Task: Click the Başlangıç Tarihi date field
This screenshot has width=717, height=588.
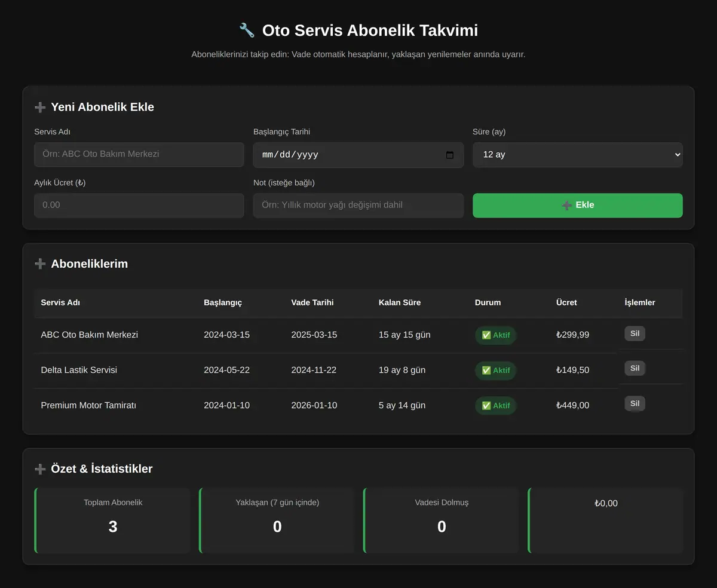Action: [x=358, y=155]
